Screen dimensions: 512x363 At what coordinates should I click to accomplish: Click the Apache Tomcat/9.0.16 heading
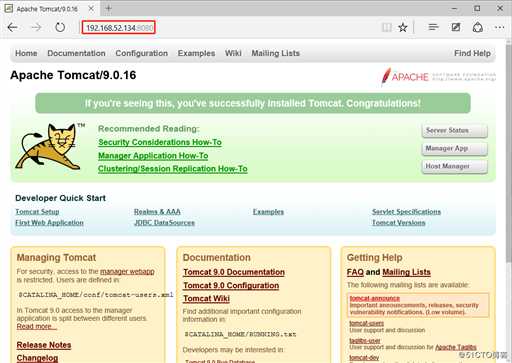[73, 75]
